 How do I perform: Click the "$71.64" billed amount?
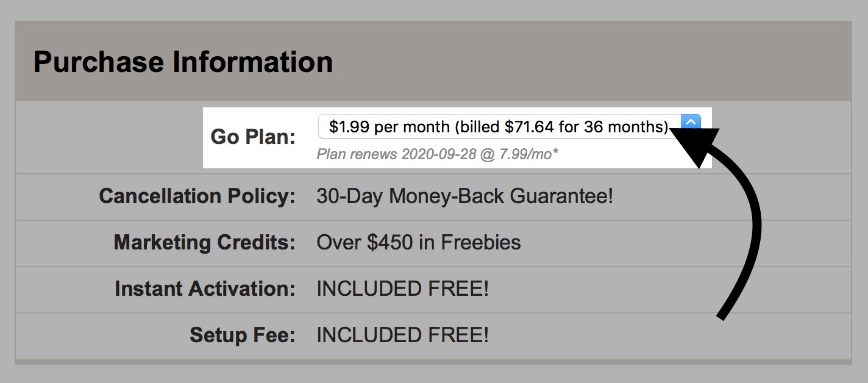coord(529,127)
